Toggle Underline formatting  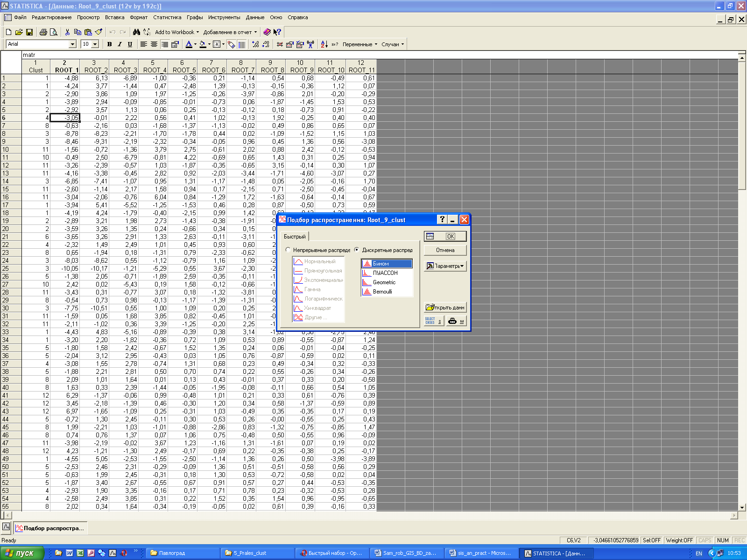[130, 44]
